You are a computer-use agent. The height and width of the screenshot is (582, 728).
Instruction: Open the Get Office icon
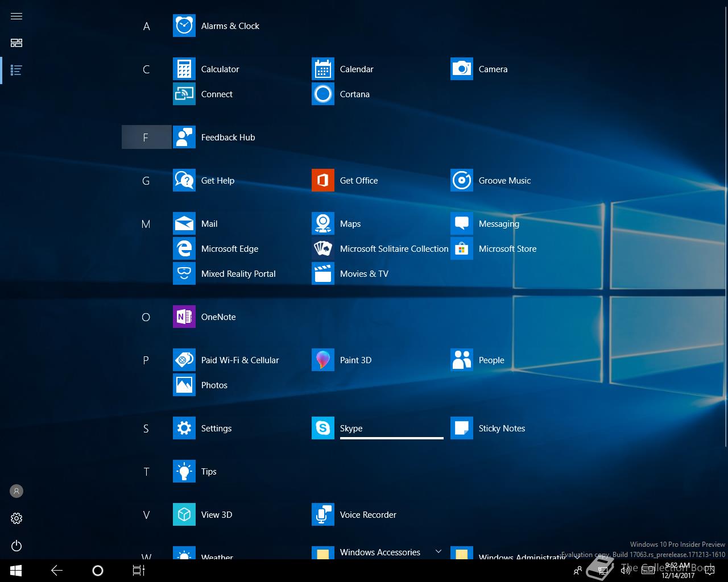(x=323, y=181)
